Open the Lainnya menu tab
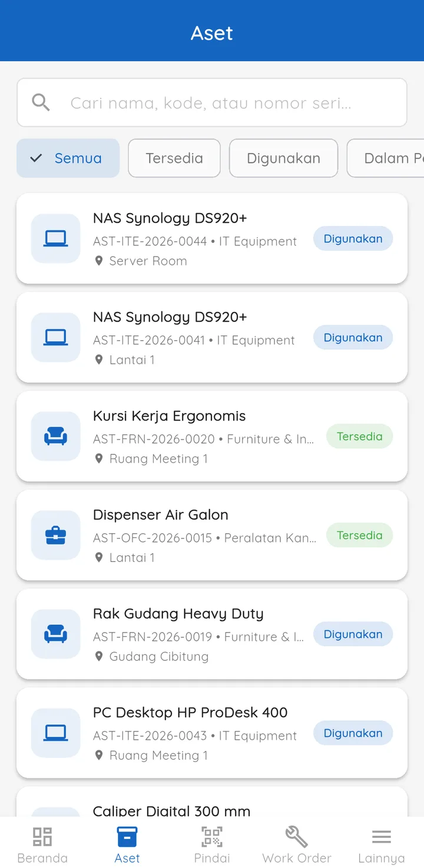 382,844
